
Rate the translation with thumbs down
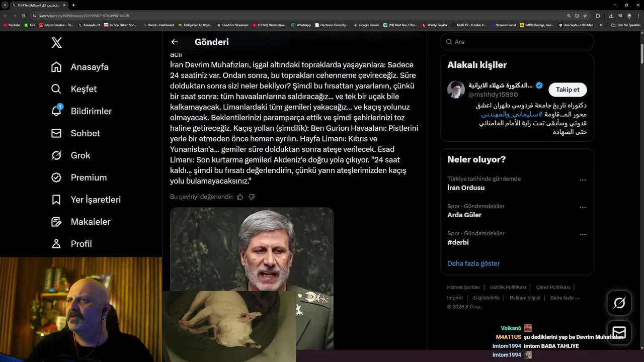pyautogui.click(x=252, y=197)
